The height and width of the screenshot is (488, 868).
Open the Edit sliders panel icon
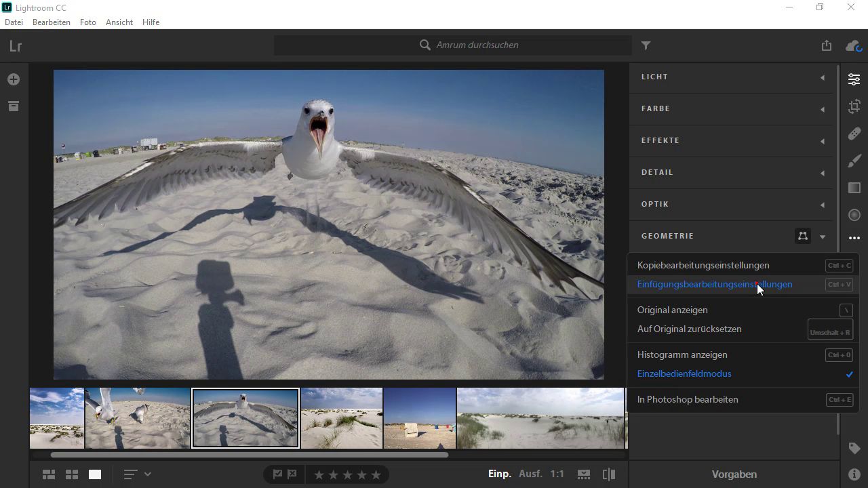coord(854,79)
